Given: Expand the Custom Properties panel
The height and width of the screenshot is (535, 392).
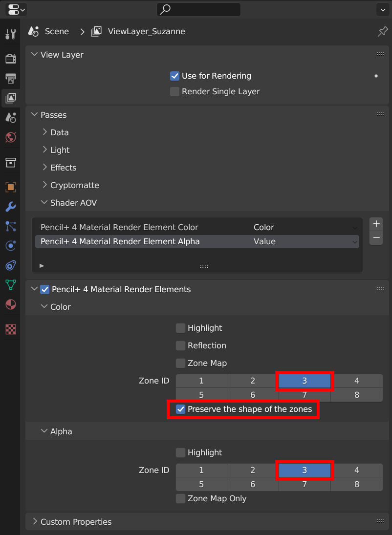Looking at the screenshot, I should [x=34, y=521].
